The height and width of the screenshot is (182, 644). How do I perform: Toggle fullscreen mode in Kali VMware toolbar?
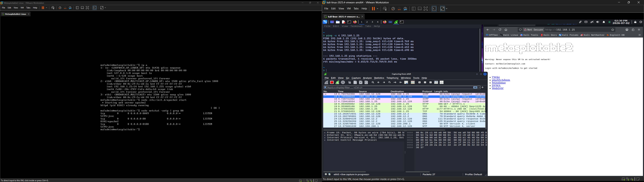[x=426, y=9]
